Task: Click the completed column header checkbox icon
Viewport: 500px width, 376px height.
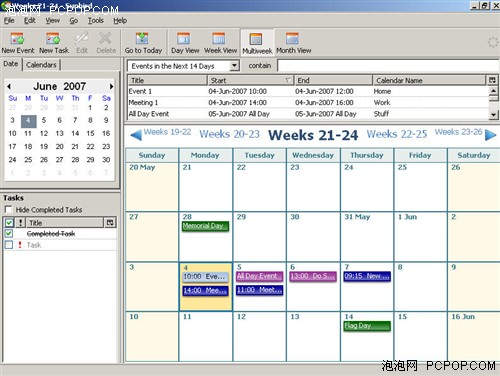Action: point(9,222)
